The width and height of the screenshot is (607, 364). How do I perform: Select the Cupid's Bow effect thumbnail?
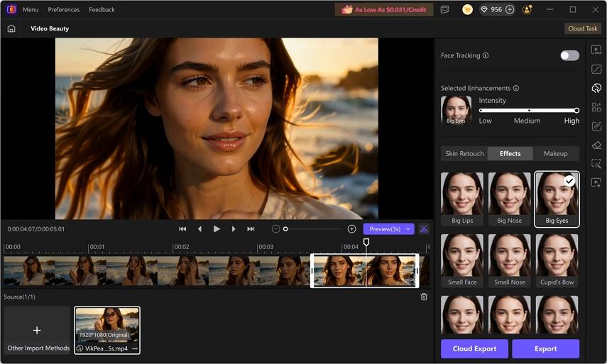coord(557,260)
